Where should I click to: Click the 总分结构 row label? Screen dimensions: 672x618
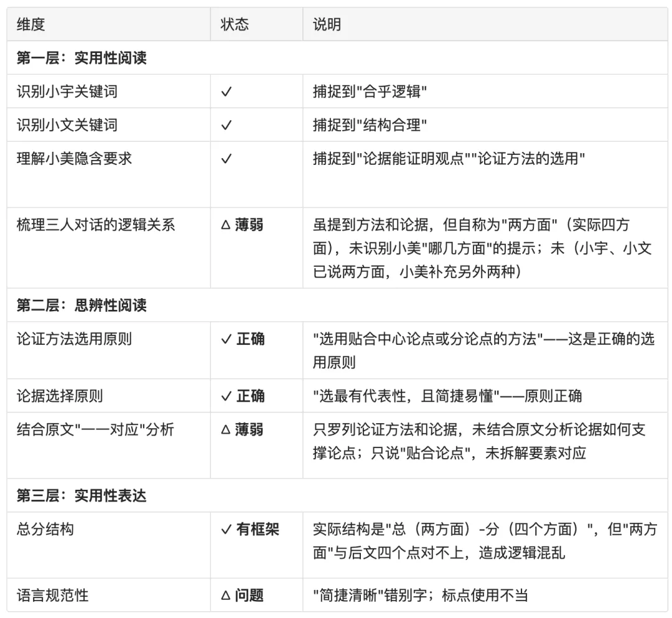(x=39, y=528)
